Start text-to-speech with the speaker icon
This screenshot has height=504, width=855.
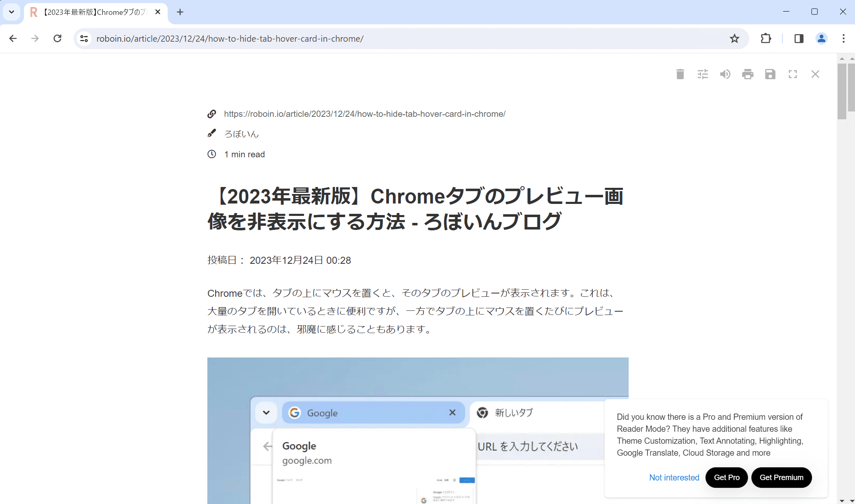[x=725, y=74]
